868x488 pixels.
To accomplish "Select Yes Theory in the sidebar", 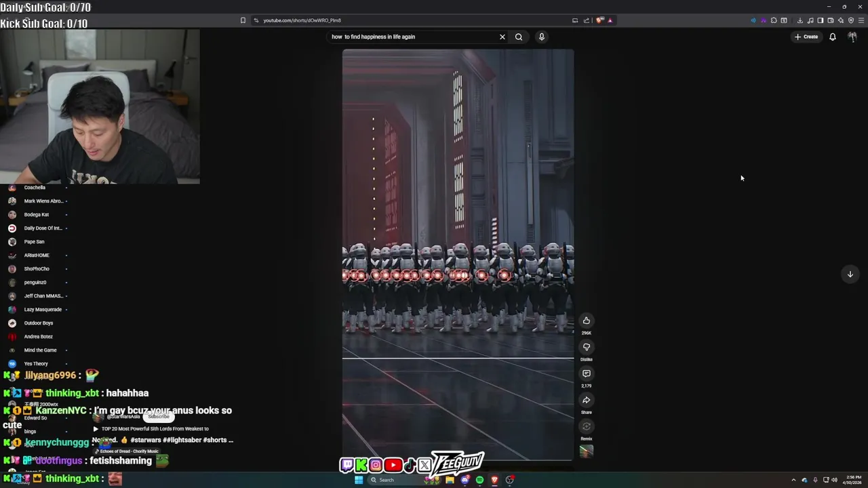I will coord(35,364).
